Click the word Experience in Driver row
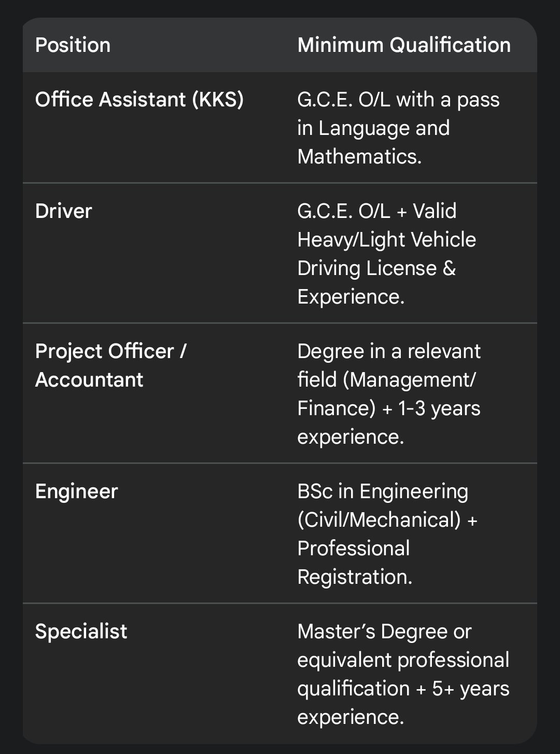 [x=351, y=297]
